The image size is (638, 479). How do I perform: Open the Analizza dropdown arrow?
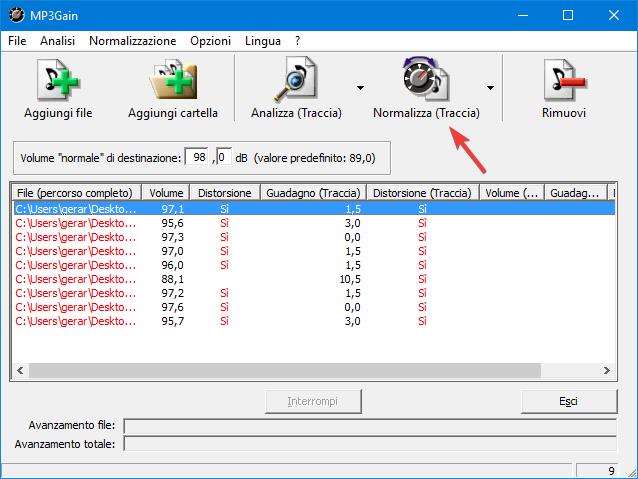360,87
